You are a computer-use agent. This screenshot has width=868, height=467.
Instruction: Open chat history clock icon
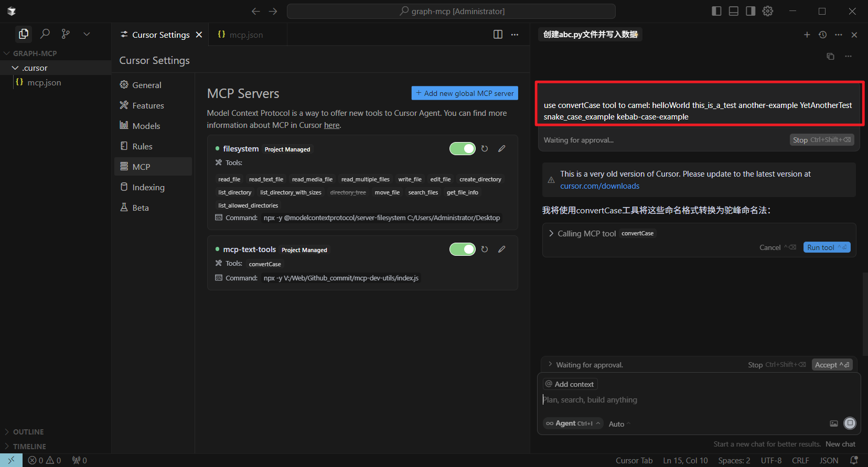point(822,35)
